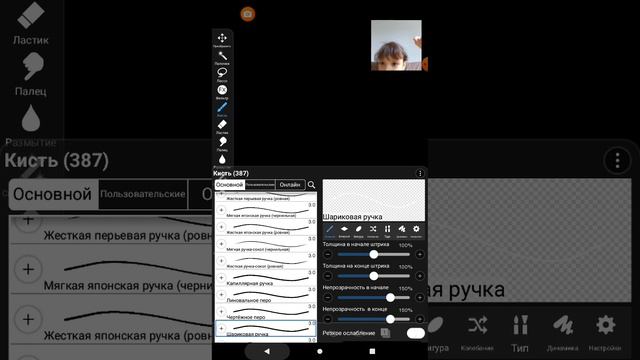Select the Линовальное перо brush

coord(266,295)
